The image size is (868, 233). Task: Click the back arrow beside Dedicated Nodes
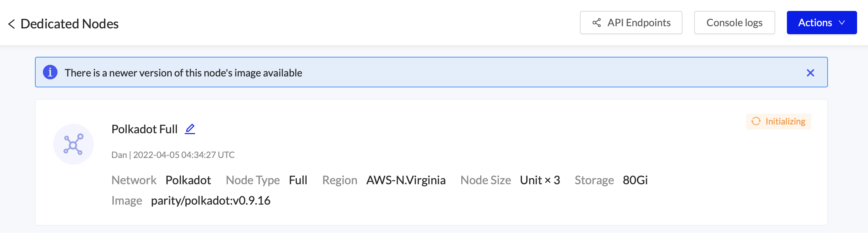tap(12, 24)
